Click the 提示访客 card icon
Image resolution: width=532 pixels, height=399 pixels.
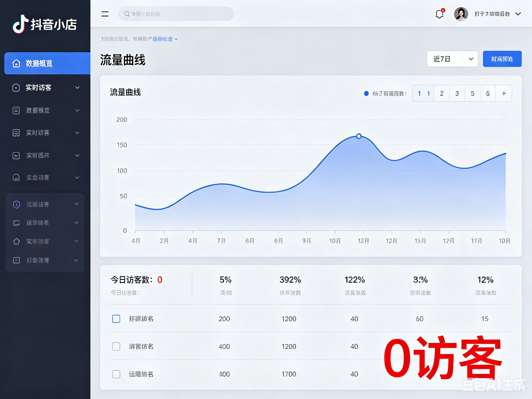coord(16,223)
